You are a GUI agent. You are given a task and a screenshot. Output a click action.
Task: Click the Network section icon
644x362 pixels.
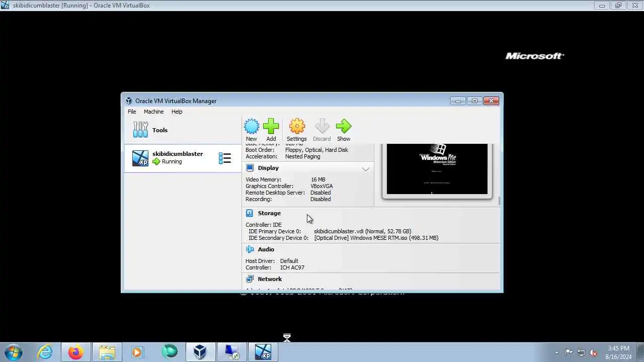tap(250, 279)
